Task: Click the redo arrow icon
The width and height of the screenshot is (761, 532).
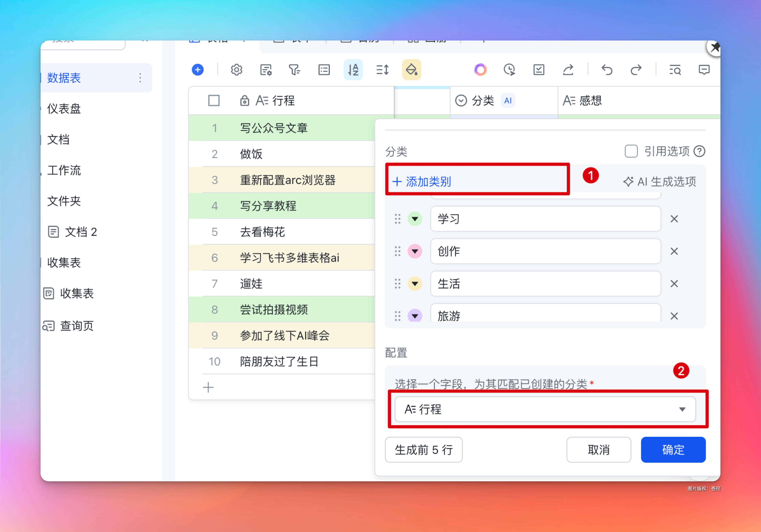Action: 636,70
